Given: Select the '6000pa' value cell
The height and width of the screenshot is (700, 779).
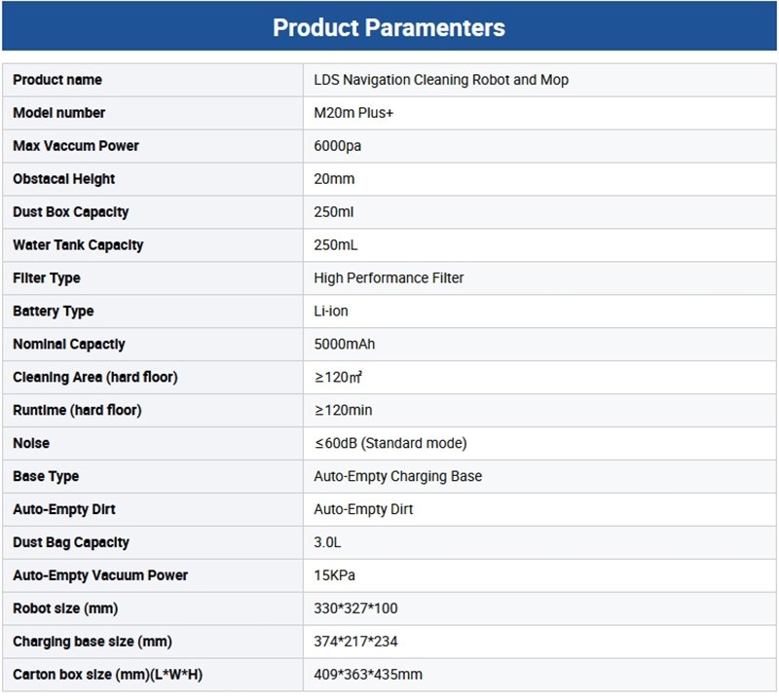Looking at the screenshot, I should (x=338, y=146).
